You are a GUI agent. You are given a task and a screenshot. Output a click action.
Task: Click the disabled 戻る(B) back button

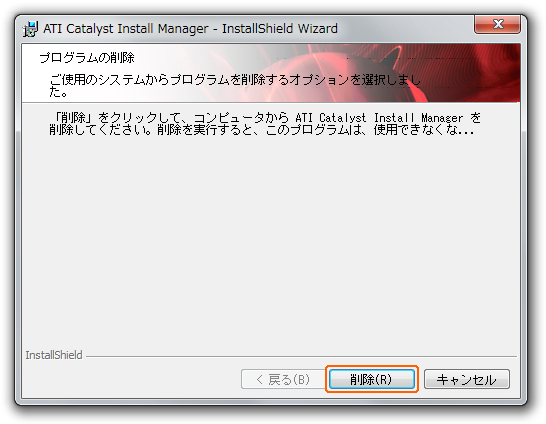click(x=283, y=379)
